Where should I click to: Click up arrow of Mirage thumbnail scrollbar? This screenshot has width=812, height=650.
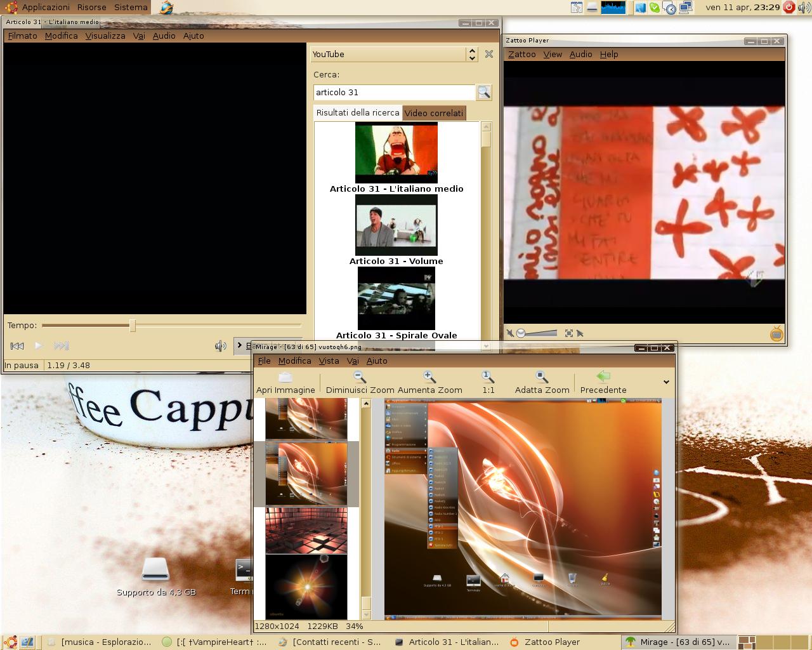pyautogui.click(x=366, y=404)
